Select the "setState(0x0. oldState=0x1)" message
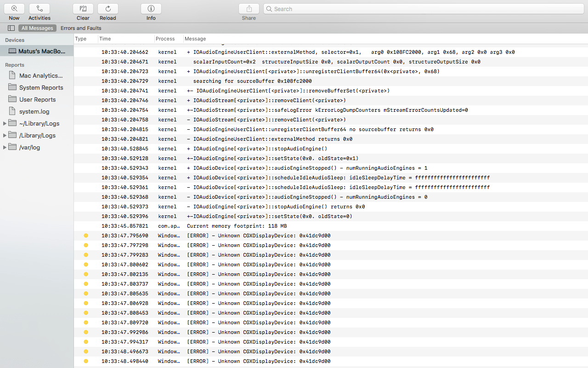Screen dimensions: 588x368 [x=273, y=158]
